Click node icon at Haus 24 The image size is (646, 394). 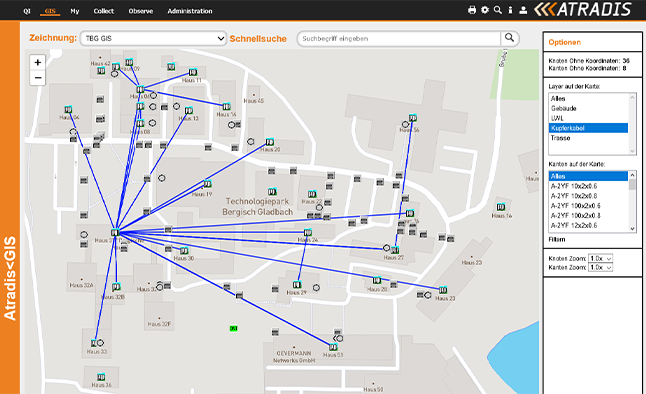click(x=308, y=232)
